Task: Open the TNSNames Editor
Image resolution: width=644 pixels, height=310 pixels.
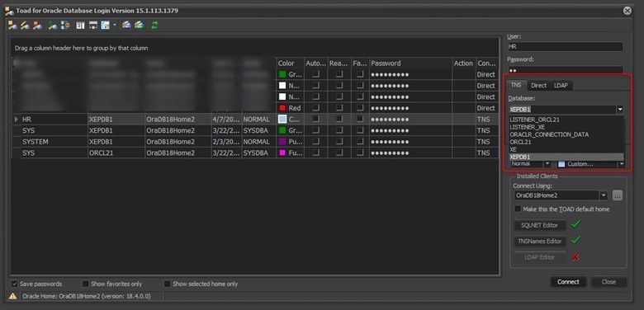Action: (540, 241)
